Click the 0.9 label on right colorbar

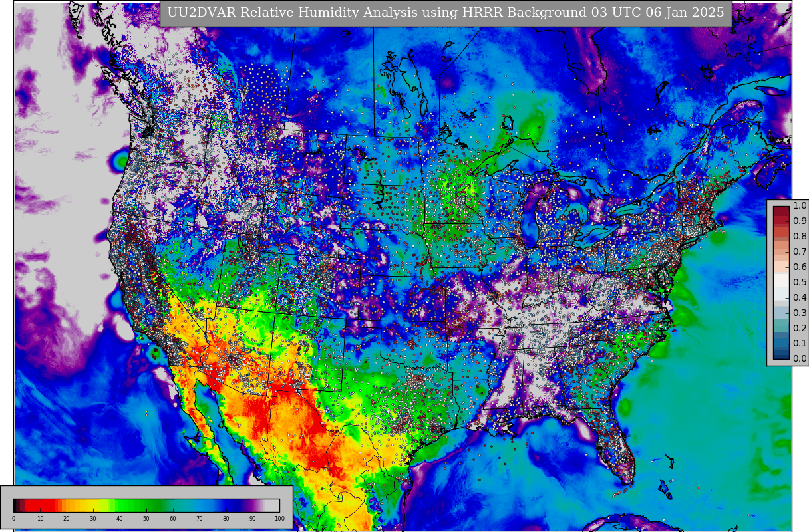point(800,221)
